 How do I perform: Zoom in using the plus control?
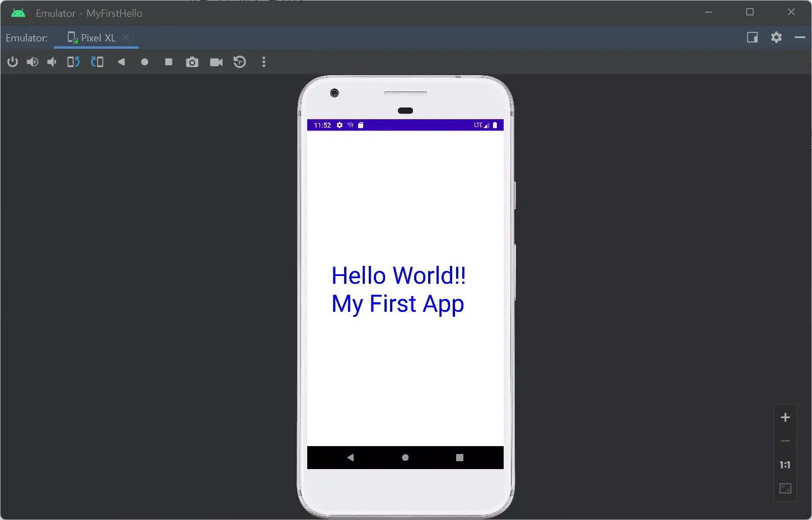785,417
